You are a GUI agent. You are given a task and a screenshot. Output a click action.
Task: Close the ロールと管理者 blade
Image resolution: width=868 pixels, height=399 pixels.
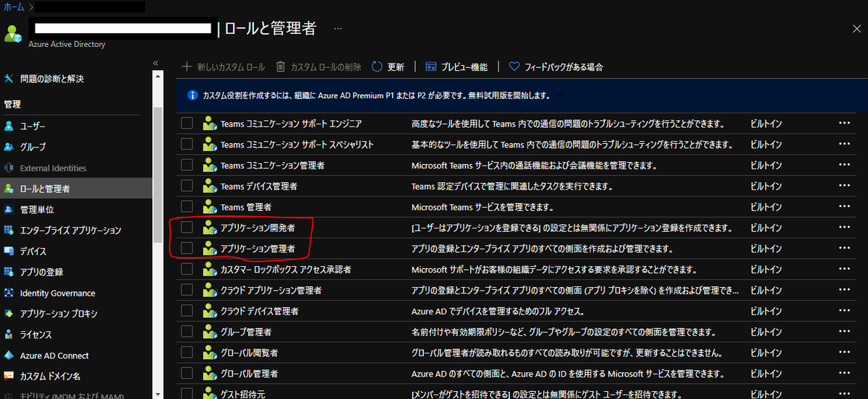click(x=856, y=28)
